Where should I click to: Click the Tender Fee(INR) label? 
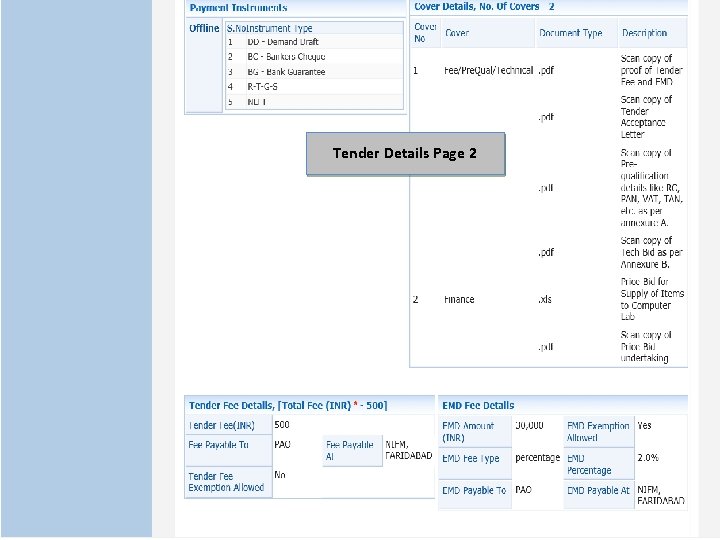[x=221, y=425]
